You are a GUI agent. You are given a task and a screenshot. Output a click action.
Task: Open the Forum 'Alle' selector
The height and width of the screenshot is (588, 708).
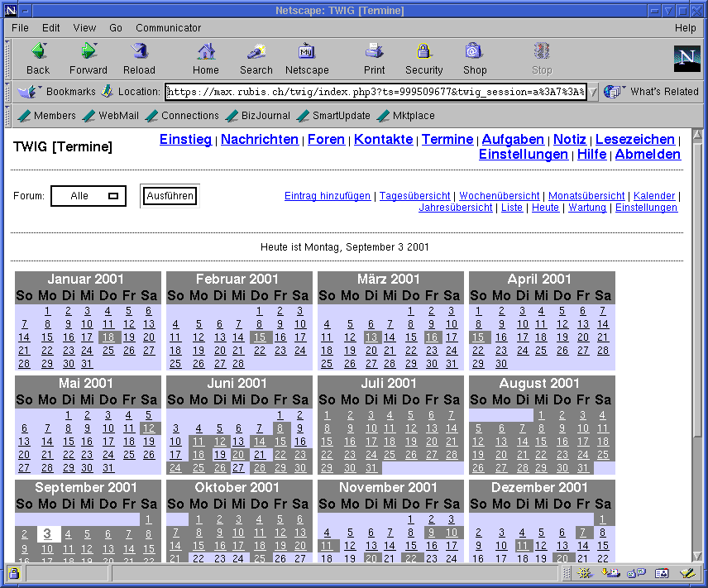(x=88, y=196)
